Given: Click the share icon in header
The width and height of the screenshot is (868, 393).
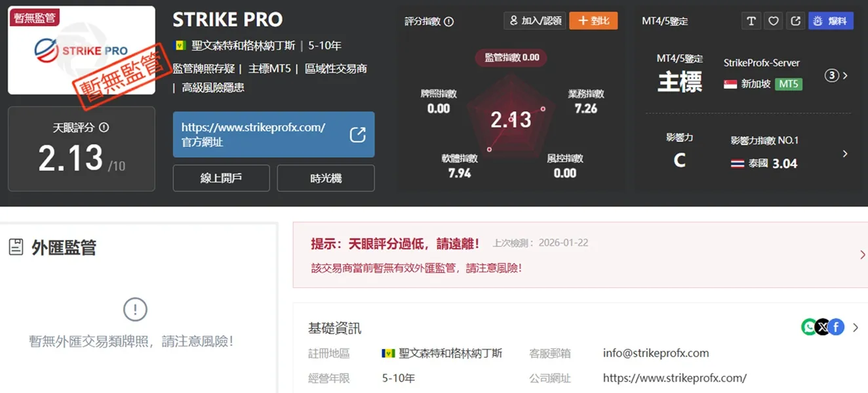Looking at the screenshot, I should [x=795, y=21].
